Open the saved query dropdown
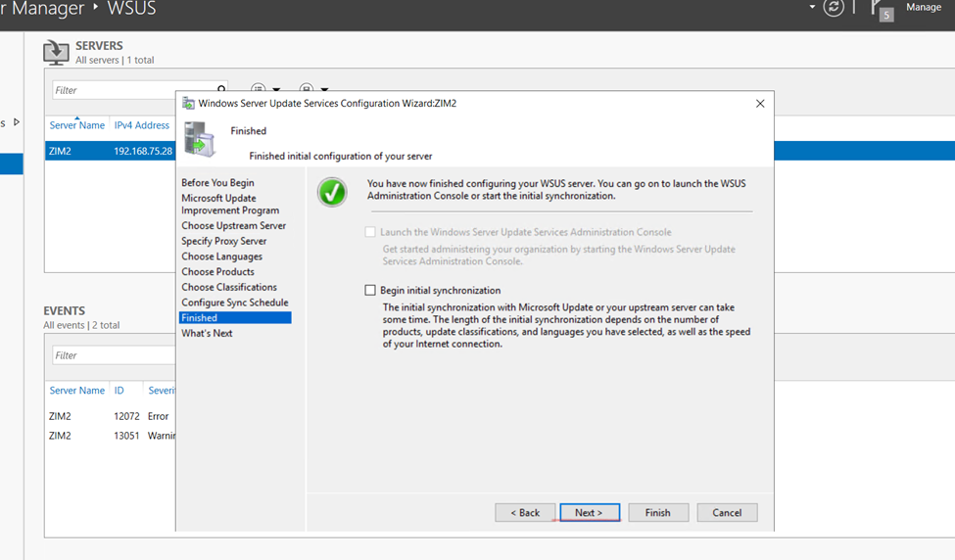955x560 pixels. [x=313, y=89]
